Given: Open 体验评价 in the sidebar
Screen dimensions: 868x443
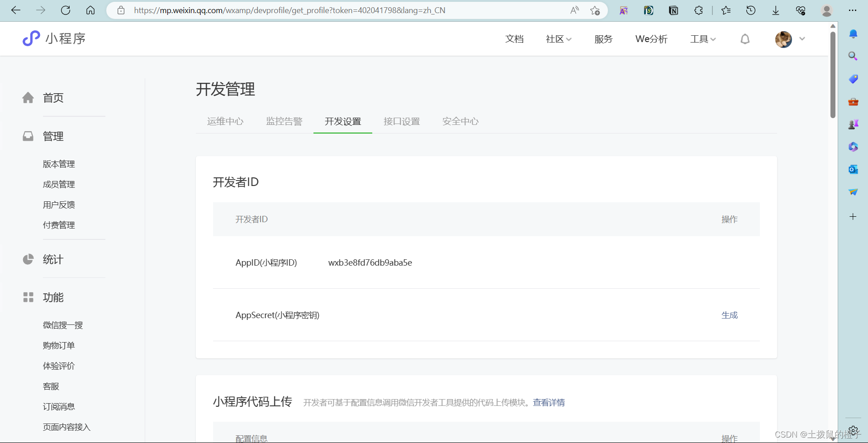Looking at the screenshot, I should [x=59, y=366].
